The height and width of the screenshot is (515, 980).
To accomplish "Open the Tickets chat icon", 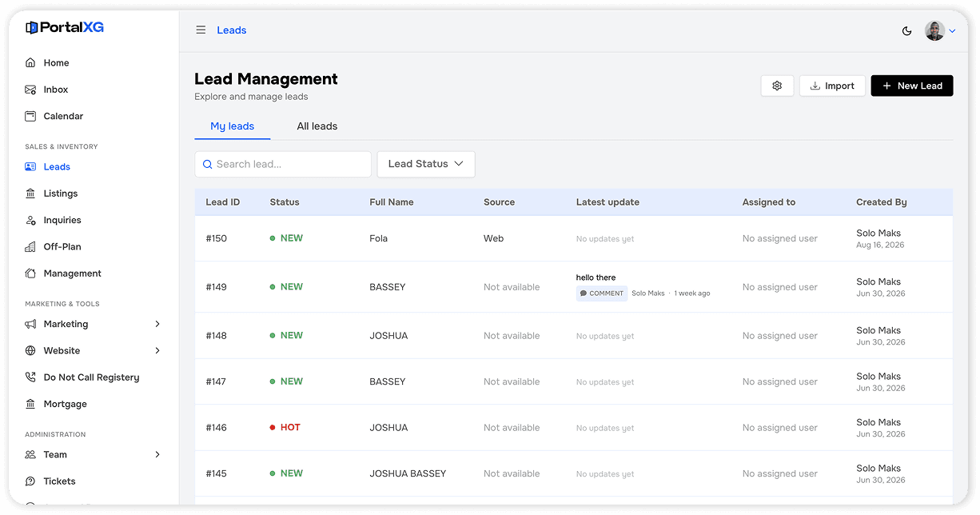I will tap(30, 481).
